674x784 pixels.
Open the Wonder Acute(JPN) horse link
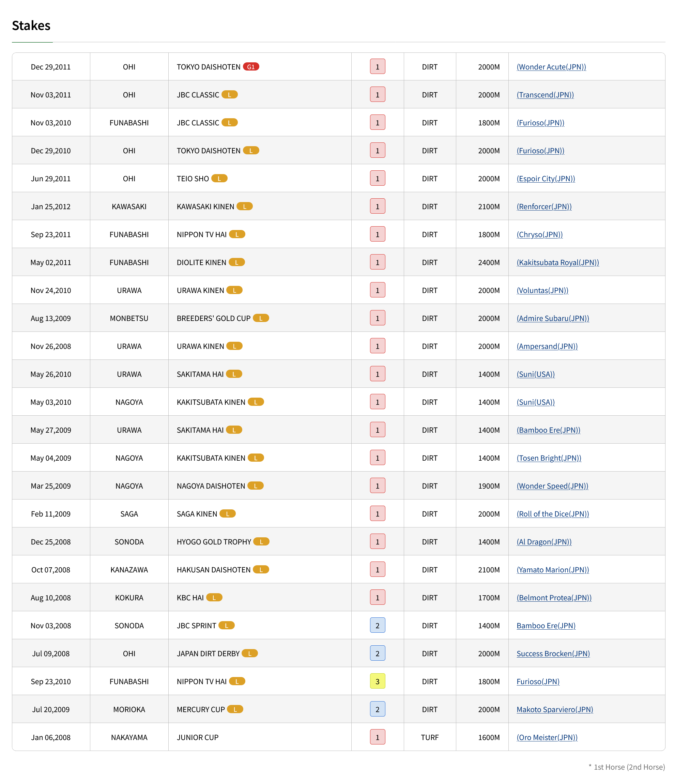click(x=551, y=67)
